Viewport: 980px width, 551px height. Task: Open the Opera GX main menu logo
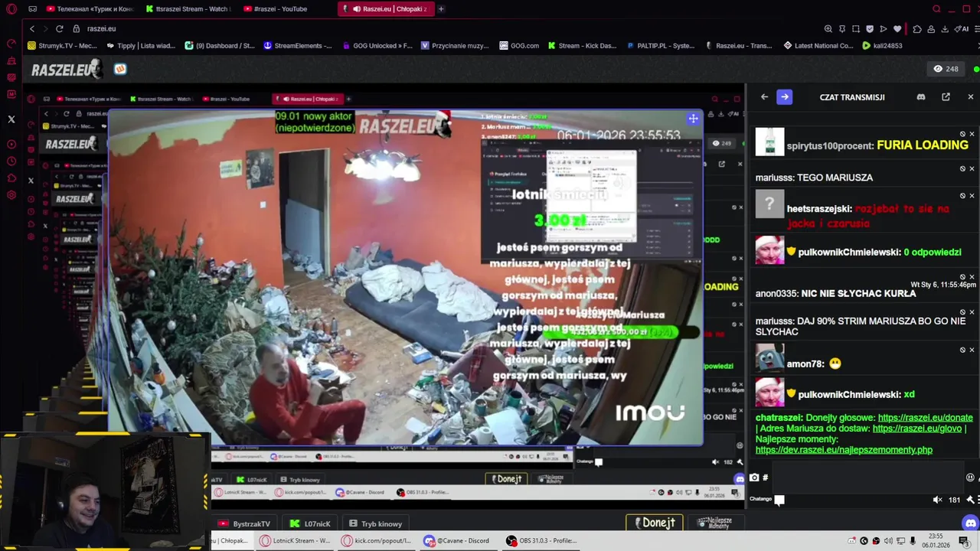tap(11, 9)
